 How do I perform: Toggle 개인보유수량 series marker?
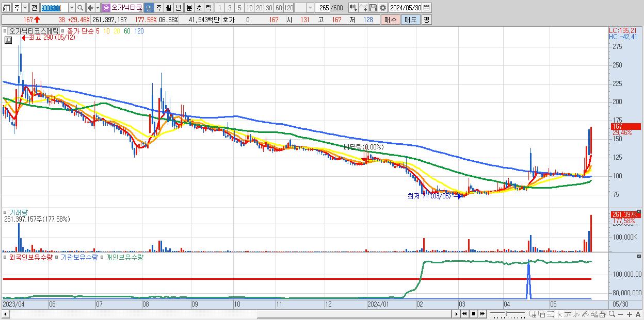pos(103,257)
